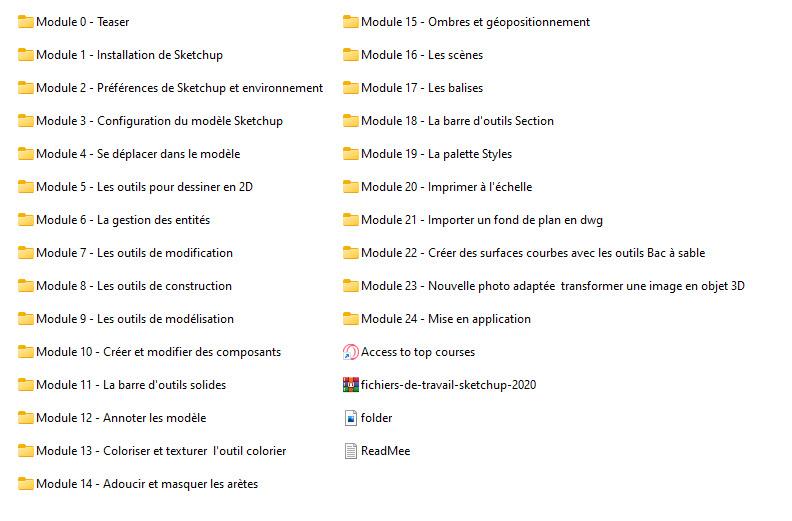Click folder icon for Module 15 - Ombres et géopositionnement
This screenshot has height=521, width=792.
[x=351, y=22]
